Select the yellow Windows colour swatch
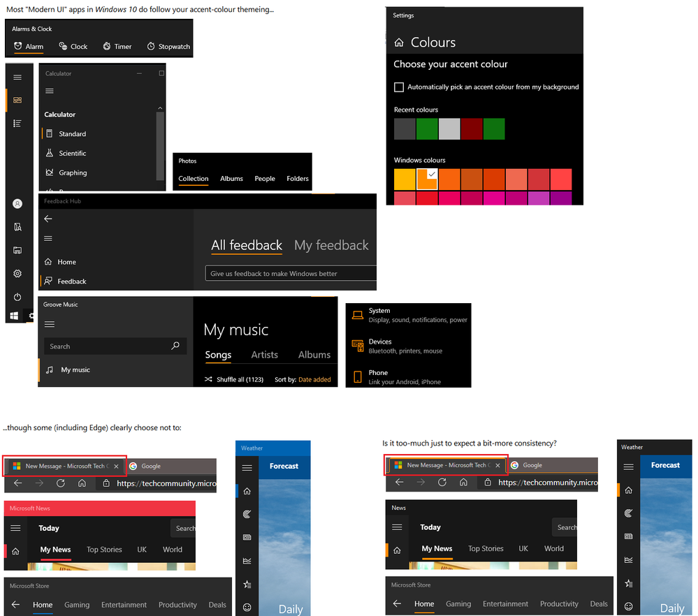The image size is (698, 616). point(405,179)
